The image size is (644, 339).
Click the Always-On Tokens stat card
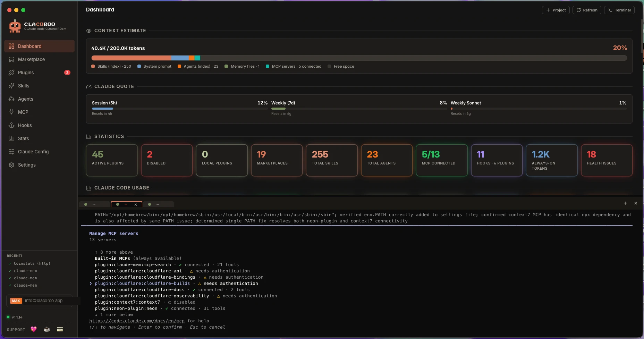[552, 160]
